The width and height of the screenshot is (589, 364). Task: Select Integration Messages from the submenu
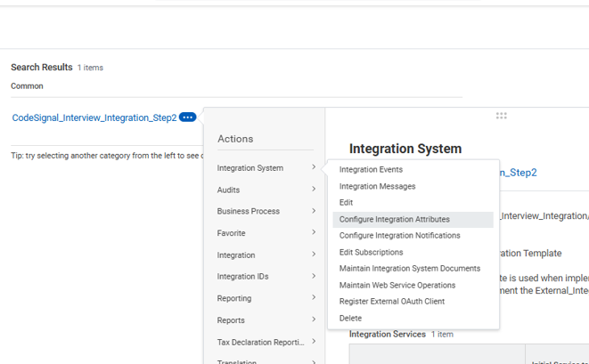(x=413, y=187)
